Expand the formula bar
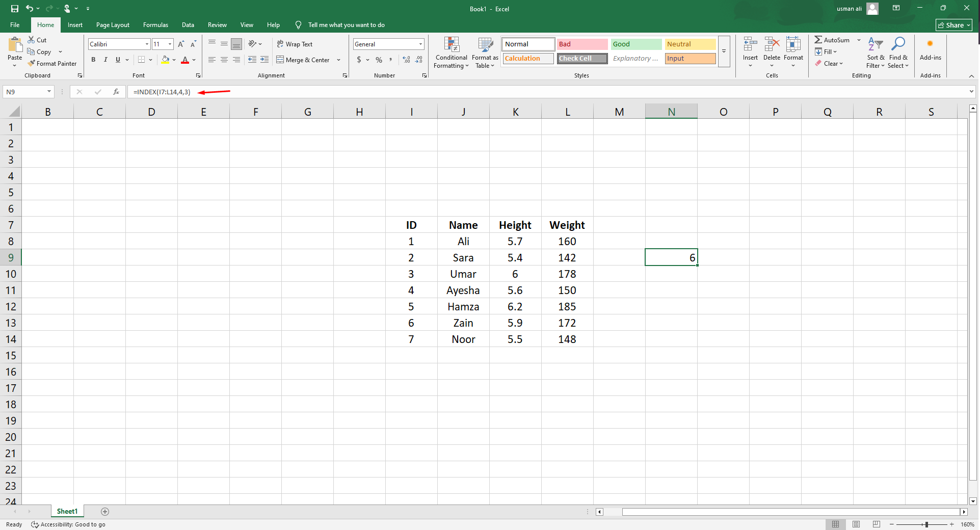Screen dimensions: 980x530 (971, 92)
